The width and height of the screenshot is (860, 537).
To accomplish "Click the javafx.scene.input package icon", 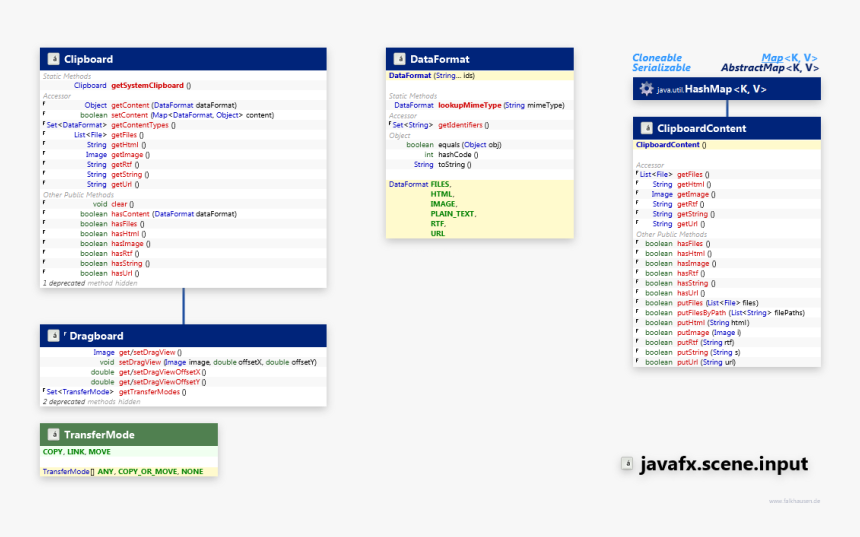I will pos(627,463).
